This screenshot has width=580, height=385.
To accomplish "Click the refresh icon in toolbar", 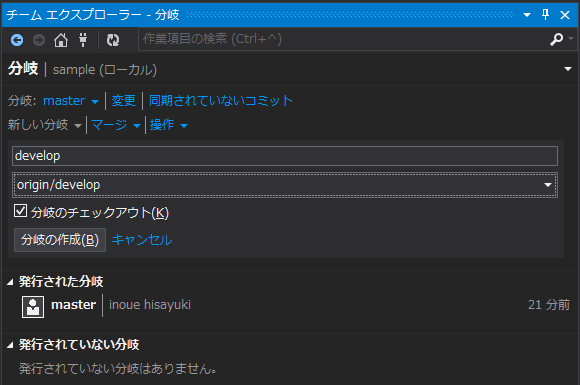I will 113,40.
